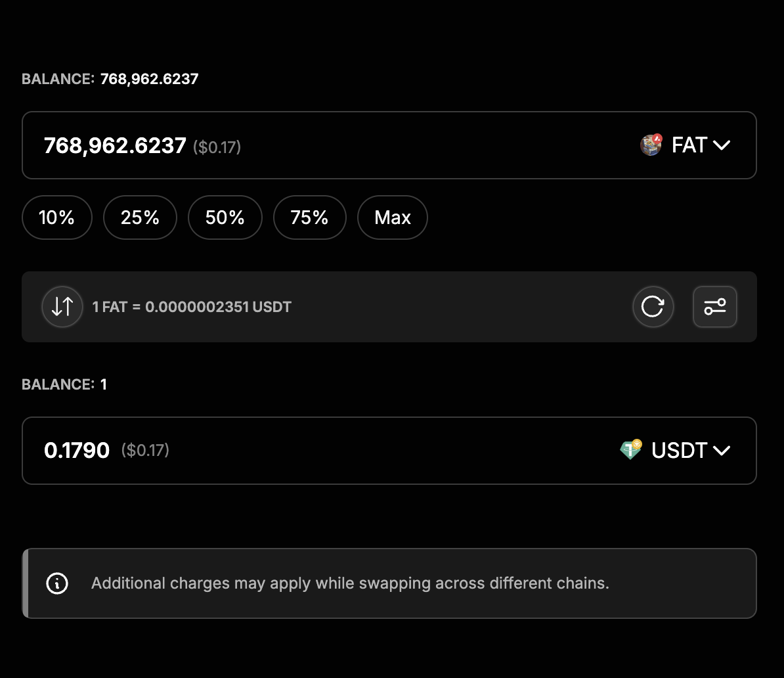Click the FAT token logo icon
784x678 pixels.
coord(651,145)
